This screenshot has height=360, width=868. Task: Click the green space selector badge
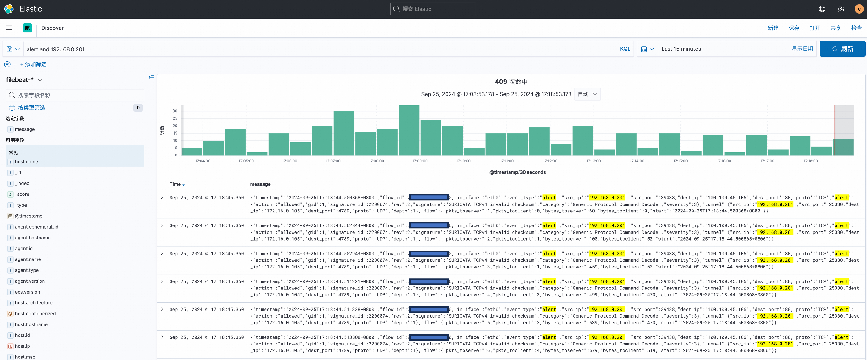(x=27, y=28)
